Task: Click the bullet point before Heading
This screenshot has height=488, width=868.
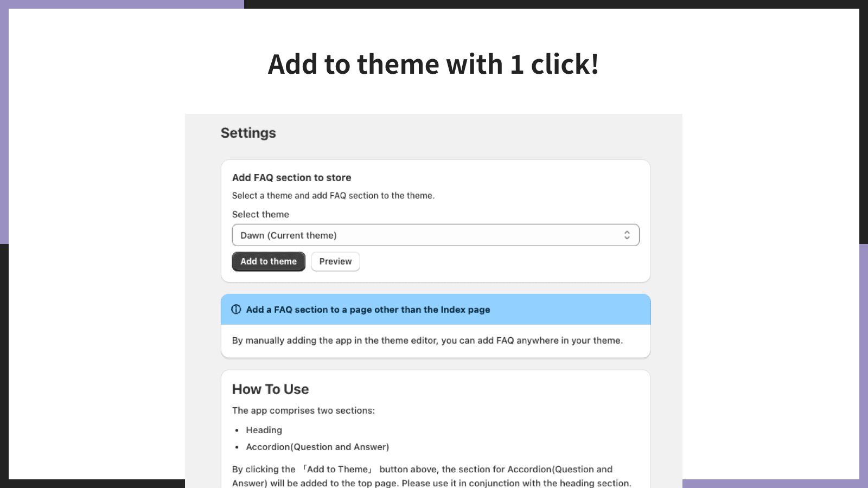Action: coord(237,431)
